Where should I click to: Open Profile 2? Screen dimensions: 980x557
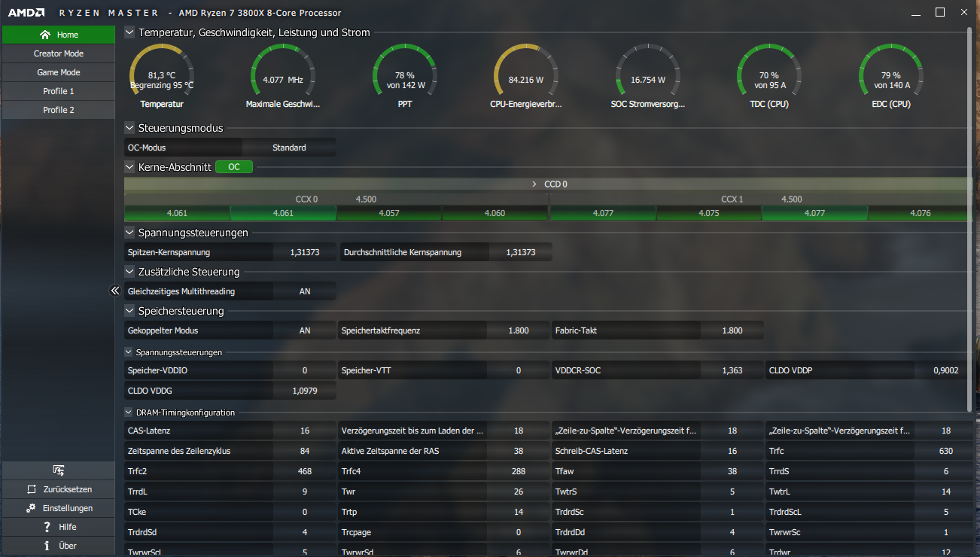tap(58, 110)
